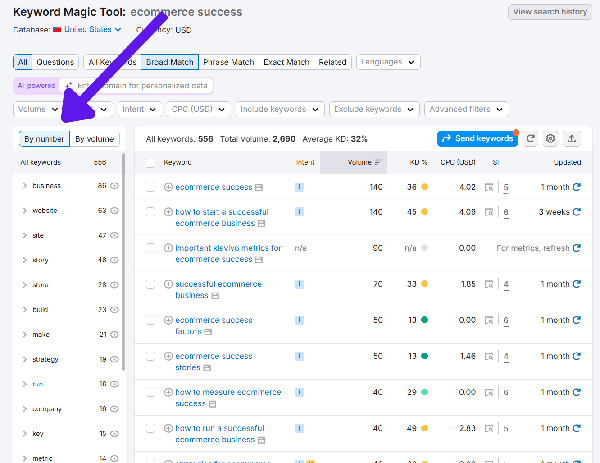
Task: Open 'ecommerce success stories' keyword link
Action: click(214, 362)
